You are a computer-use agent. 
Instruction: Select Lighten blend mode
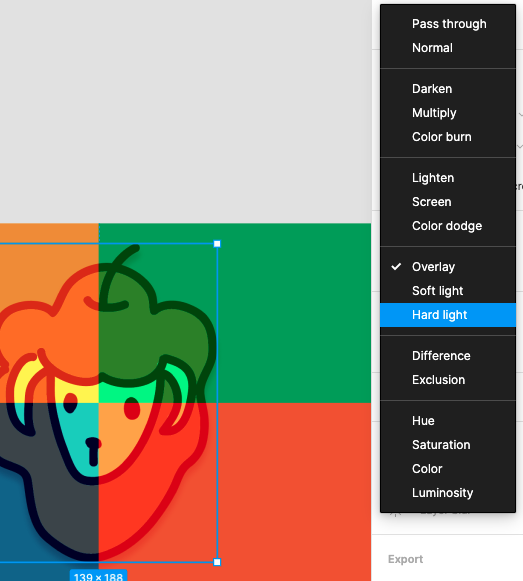(x=448, y=178)
